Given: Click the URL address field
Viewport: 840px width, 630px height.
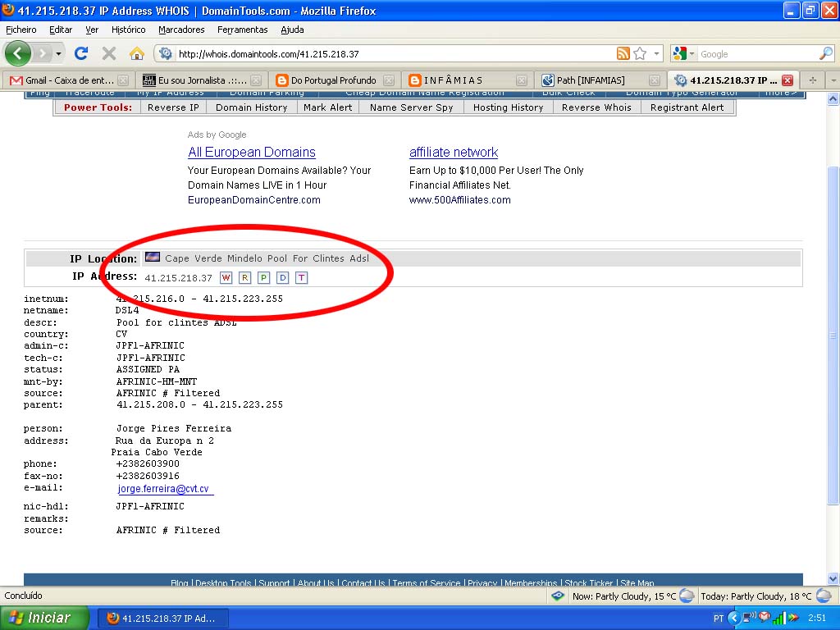Looking at the screenshot, I should tap(395, 54).
